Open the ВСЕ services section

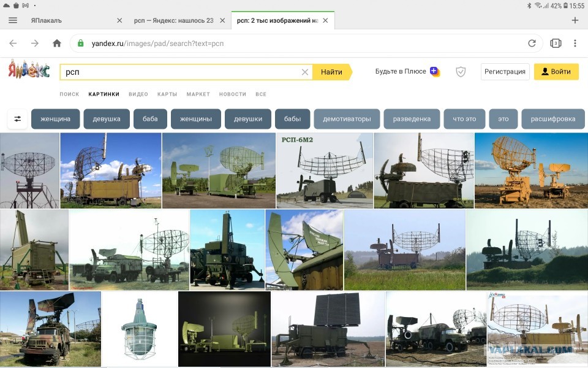[261, 94]
